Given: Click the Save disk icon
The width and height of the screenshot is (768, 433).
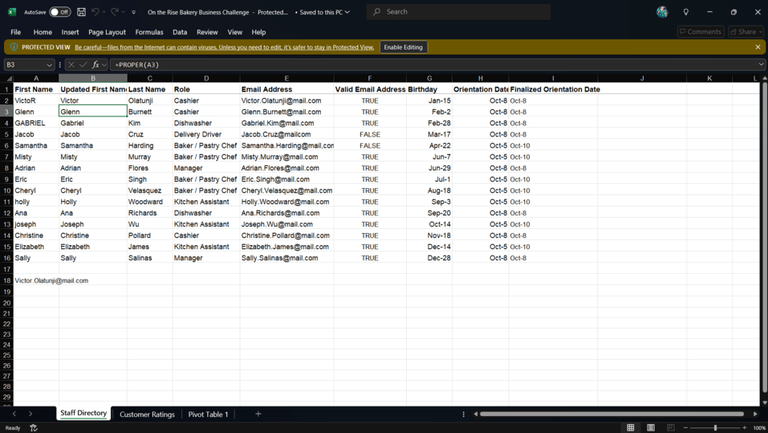Looking at the screenshot, I should click(81, 12).
